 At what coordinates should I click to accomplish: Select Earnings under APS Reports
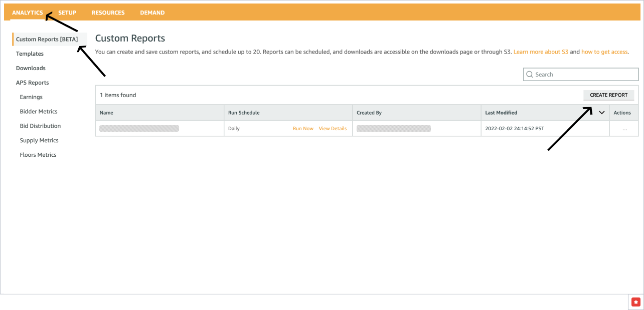point(31,97)
